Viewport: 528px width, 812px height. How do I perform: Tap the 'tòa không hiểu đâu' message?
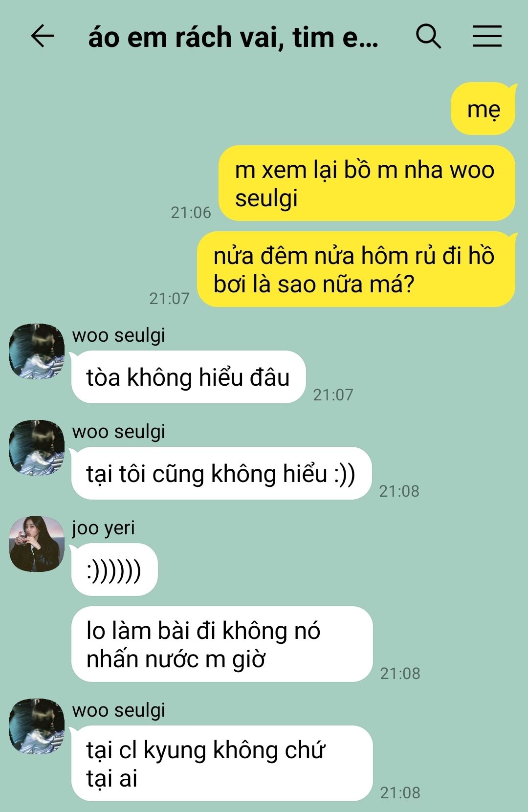click(188, 377)
